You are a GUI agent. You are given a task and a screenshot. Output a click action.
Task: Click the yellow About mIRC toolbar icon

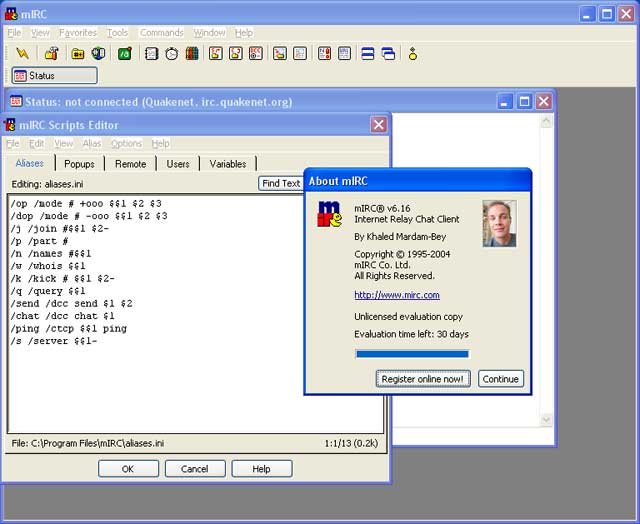413,53
